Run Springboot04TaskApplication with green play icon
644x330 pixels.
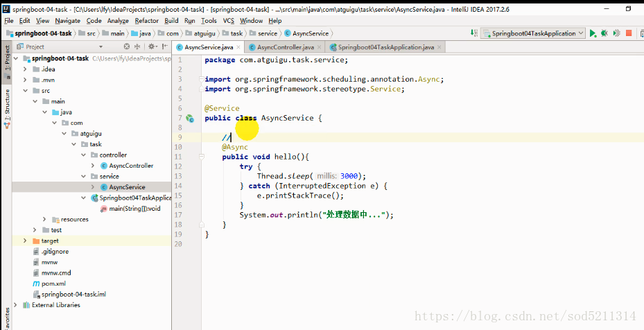point(593,33)
